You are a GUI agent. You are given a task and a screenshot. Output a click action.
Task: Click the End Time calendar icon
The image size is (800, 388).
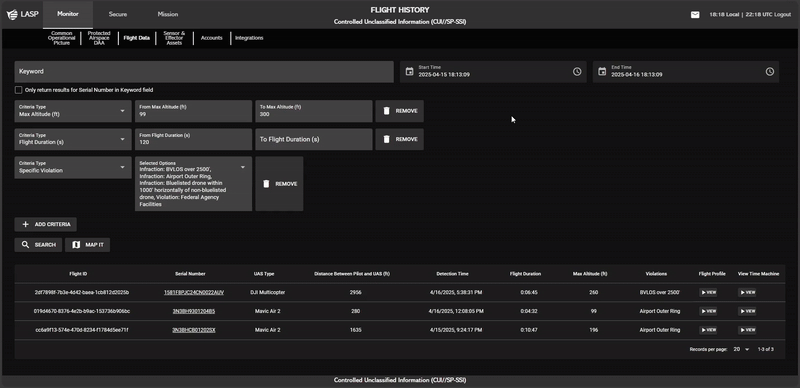[602, 71]
